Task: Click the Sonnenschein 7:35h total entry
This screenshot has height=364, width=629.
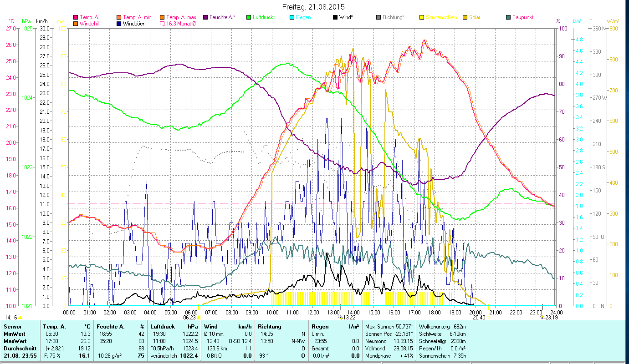Action: (x=442, y=356)
